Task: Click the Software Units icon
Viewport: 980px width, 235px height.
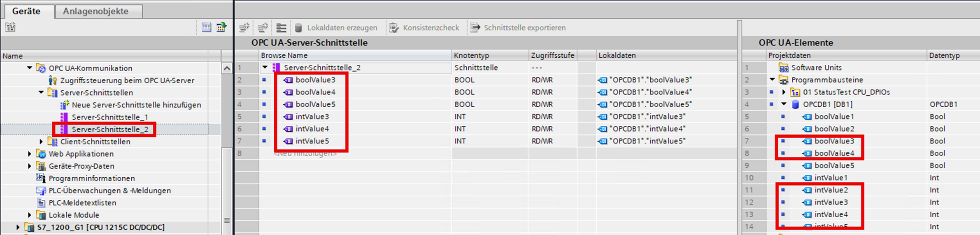Action: pos(784,68)
